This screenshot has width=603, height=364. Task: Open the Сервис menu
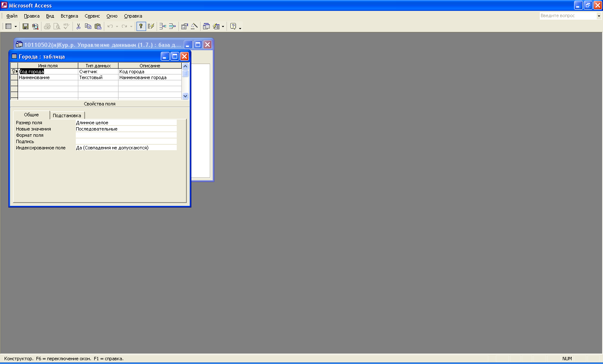pos(92,16)
